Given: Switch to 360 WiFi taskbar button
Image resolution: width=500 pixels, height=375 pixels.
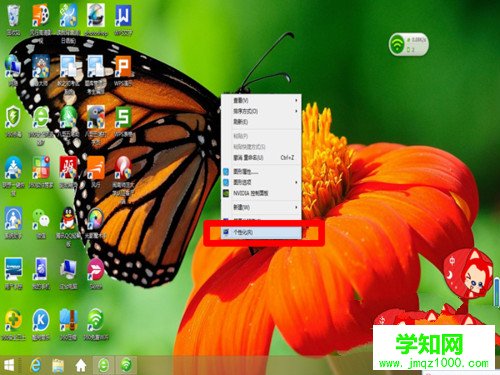Looking at the screenshot, I should pos(126,365).
